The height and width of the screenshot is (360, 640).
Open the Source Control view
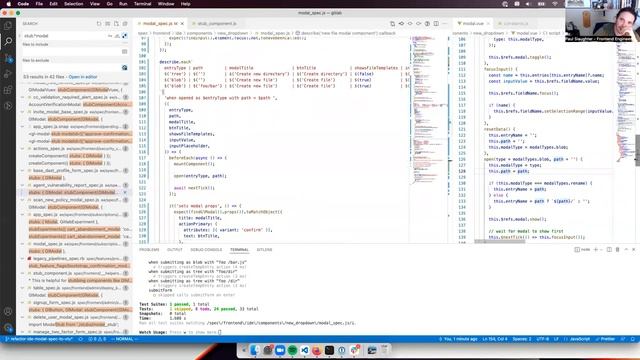point(8,58)
